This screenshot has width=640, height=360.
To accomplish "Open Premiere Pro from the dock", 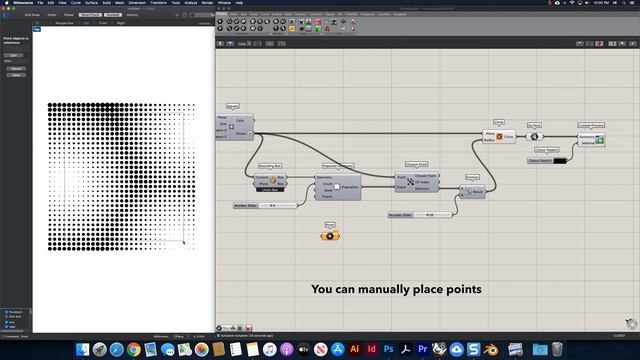I will [x=422, y=349].
